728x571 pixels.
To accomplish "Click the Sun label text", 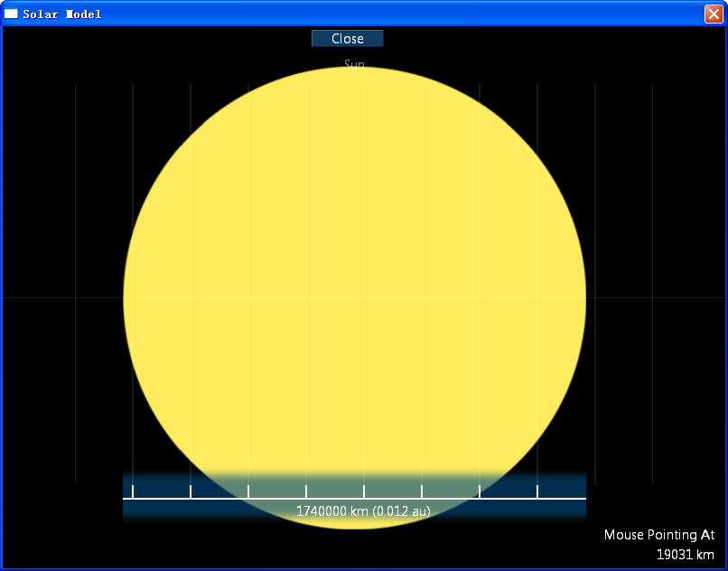I will pyautogui.click(x=354, y=63).
